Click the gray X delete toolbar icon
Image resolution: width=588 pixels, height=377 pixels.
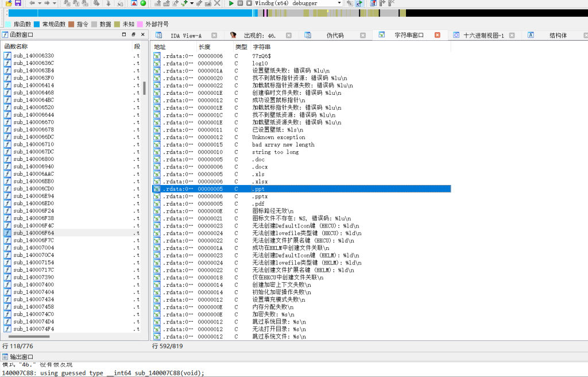click(217, 3)
